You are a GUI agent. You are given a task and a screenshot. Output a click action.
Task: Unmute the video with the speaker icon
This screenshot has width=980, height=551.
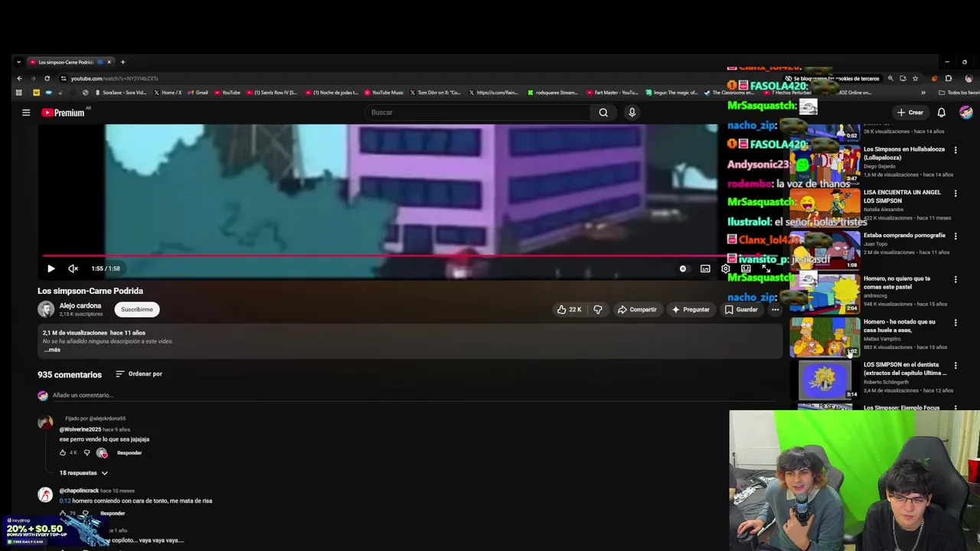[x=73, y=269]
